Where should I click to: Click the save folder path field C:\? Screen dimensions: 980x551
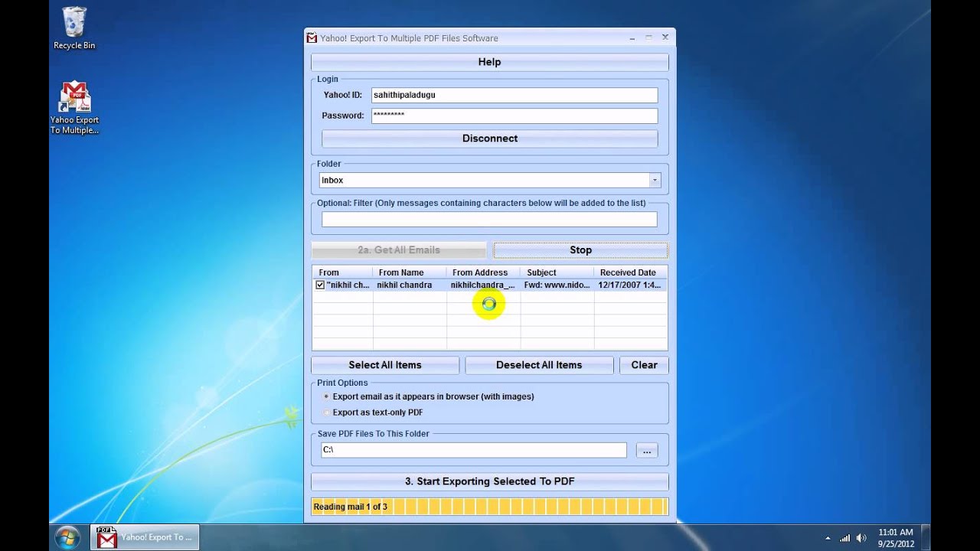[473, 450]
